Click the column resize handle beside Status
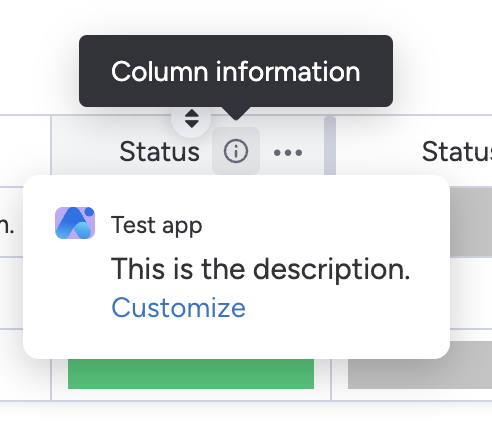The height and width of the screenshot is (422, 492). pyautogui.click(x=330, y=146)
